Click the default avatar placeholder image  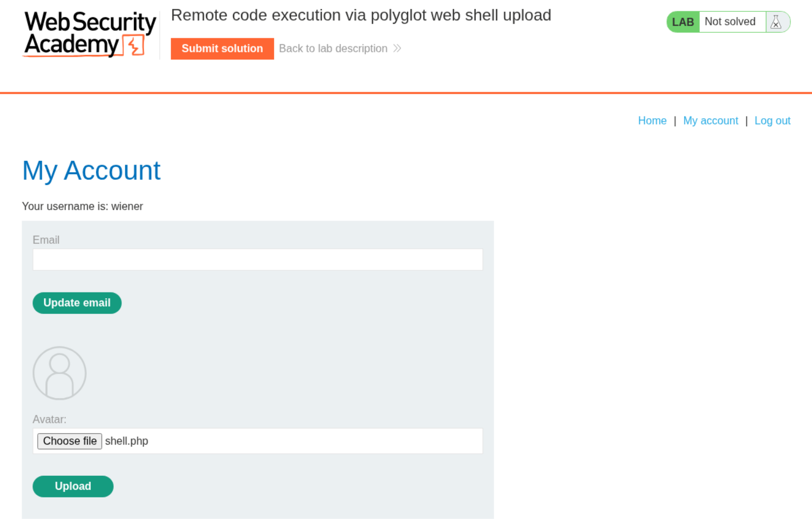59,373
